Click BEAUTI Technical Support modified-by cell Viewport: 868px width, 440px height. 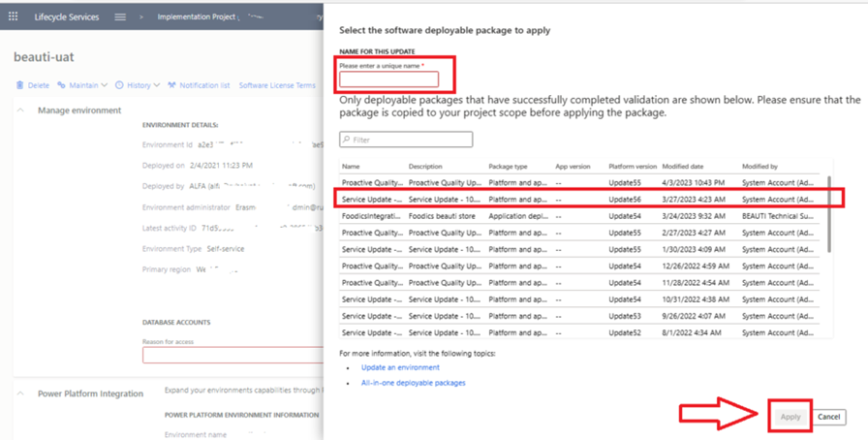coord(778,216)
